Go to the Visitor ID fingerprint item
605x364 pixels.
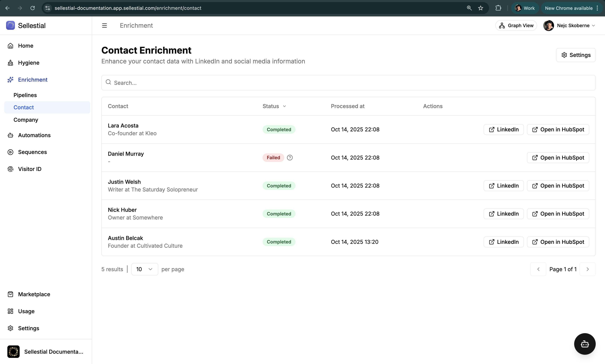(x=30, y=169)
